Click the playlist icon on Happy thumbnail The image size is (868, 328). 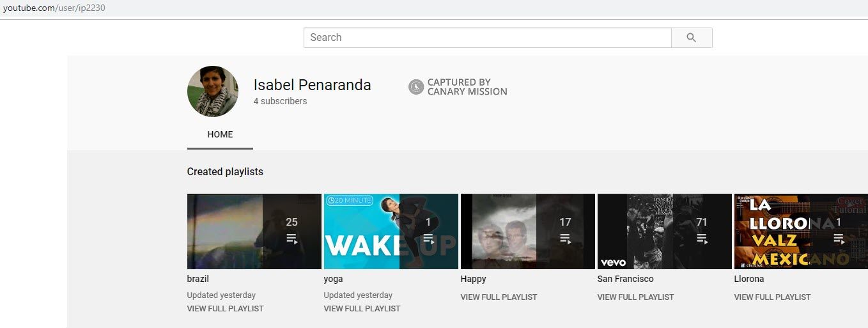[x=566, y=239]
